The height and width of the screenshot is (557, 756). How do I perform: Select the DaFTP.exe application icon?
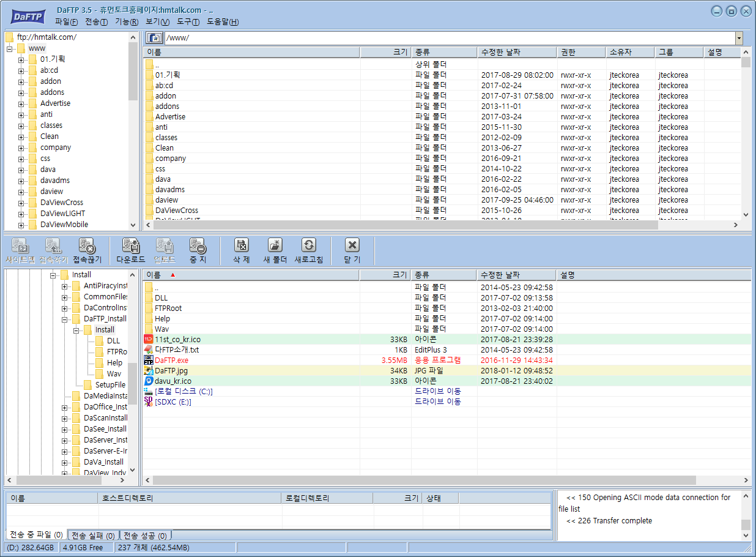[x=149, y=360]
